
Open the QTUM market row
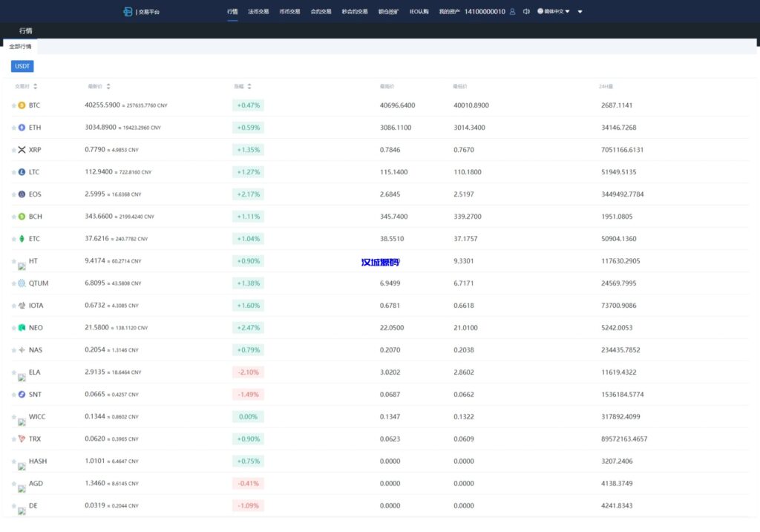click(x=39, y=283)
